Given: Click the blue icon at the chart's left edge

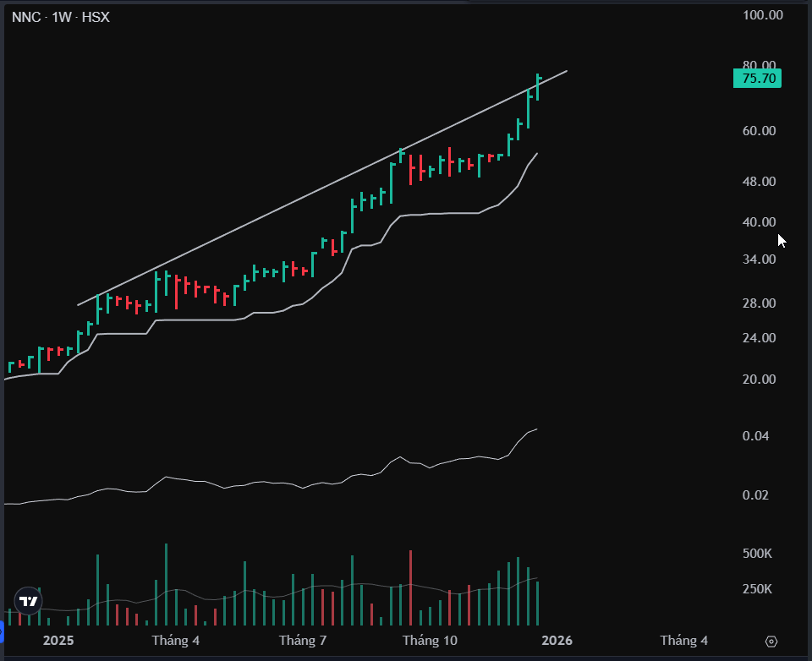Looking at the screenshot, I should coord(2,631).
